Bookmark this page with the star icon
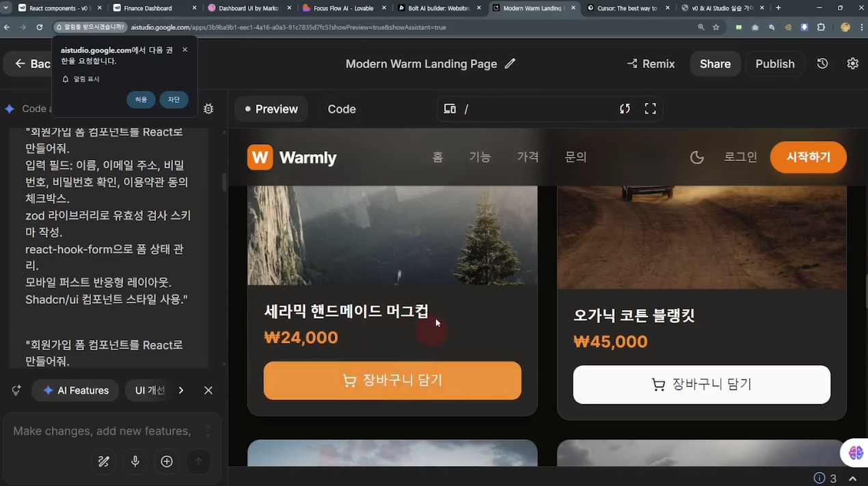The image size is (868, 486). [716, 27]
